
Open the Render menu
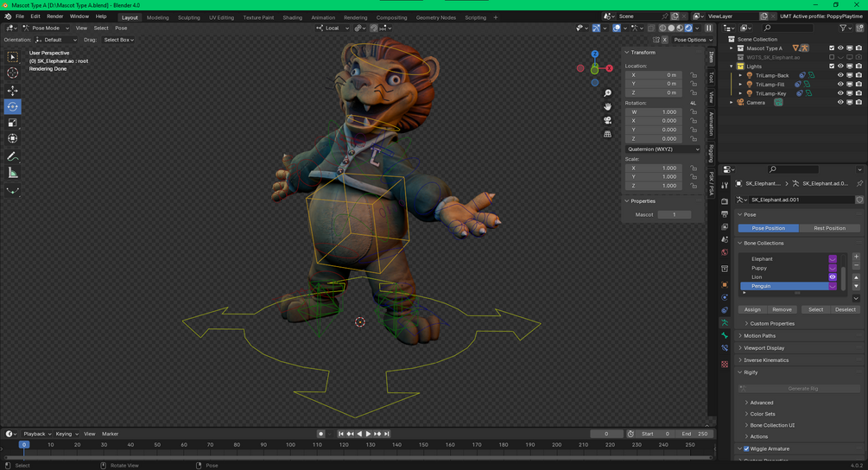click(x=54, y=16)
